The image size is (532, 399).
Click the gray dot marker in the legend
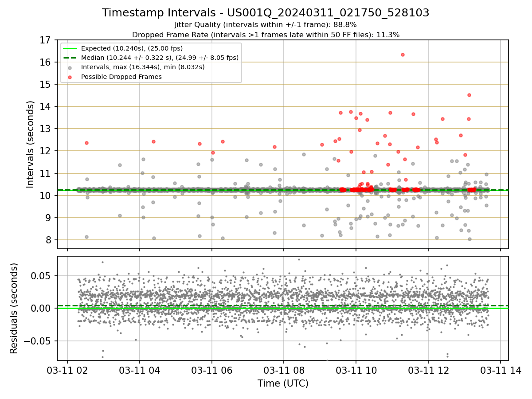70,67
